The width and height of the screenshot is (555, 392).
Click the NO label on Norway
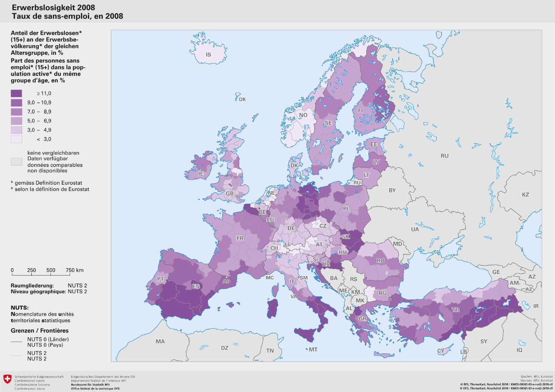pyautogui.click(x=303, y=115)
